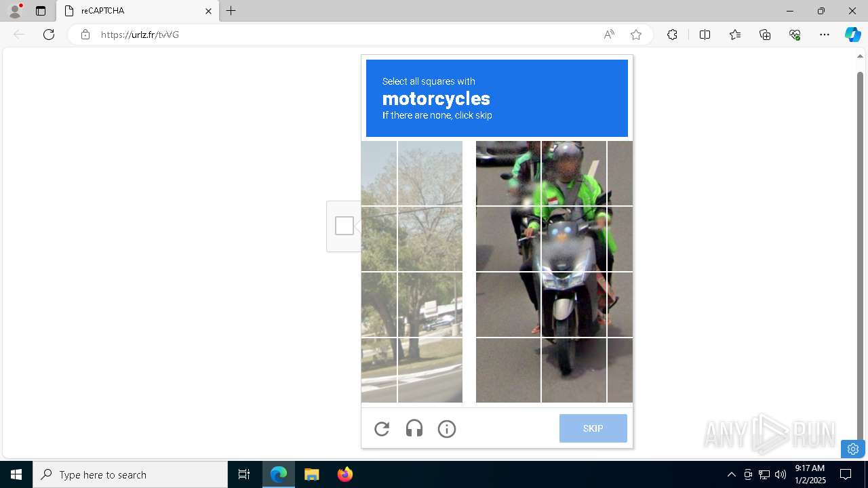Select Microsoft Edge taskbar icon
Image resolution: width=868 pixels, height=488 pixels.
click(x=279, y=474)
